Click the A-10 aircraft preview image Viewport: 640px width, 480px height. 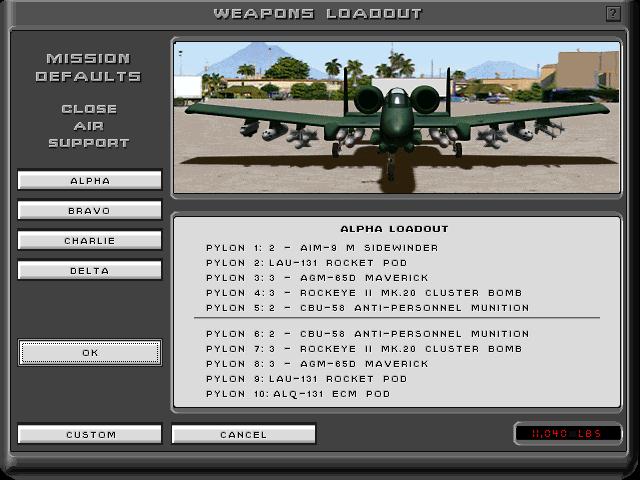pyautogui.click(x=397, y=118)
